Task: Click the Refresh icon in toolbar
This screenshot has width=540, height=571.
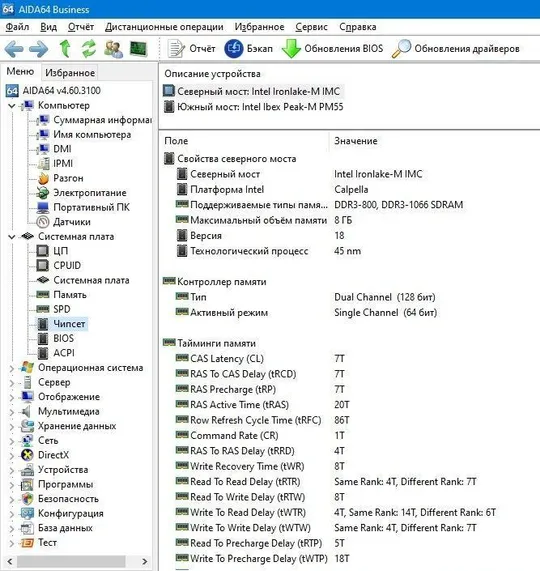Action: coord(88,49)
